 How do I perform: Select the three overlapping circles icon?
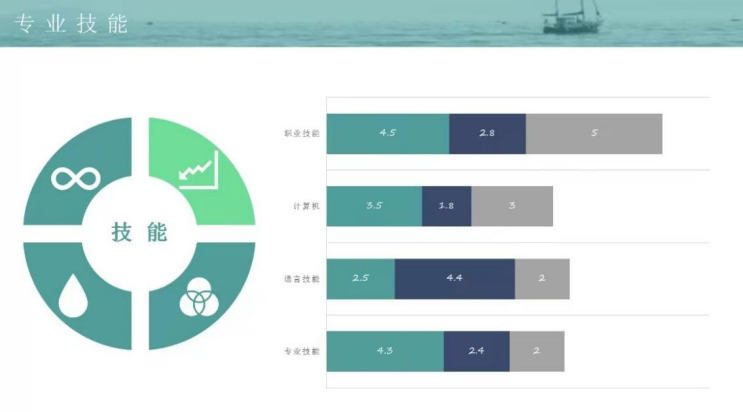(197, 298)
